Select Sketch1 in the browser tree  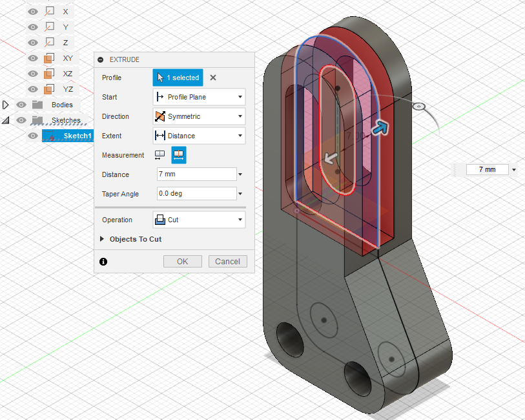point(77,136)
